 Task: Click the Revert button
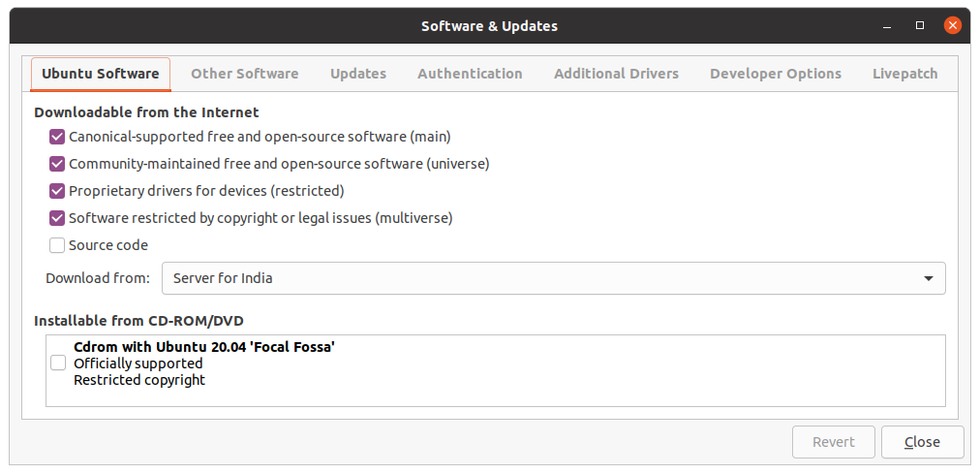[833, 442]
